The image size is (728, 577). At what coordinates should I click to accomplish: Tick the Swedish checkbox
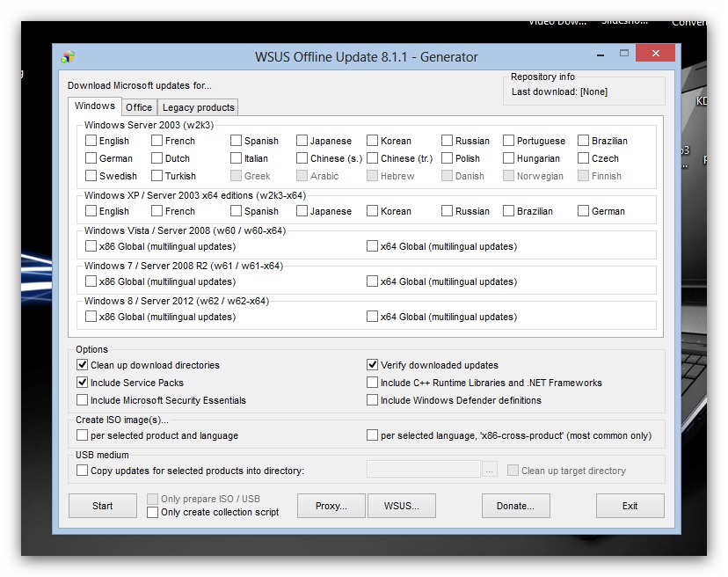91,176
